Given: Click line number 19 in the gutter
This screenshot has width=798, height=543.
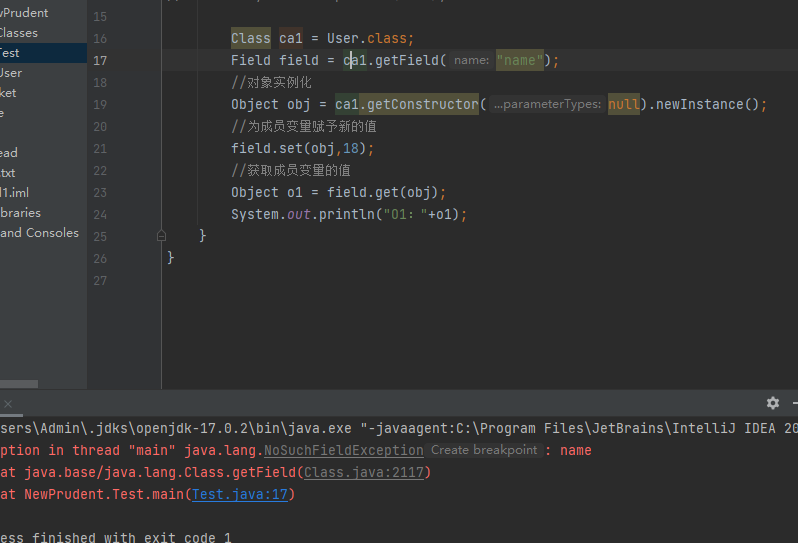Looking at the screenshot, I should click(x=100, y=104).
